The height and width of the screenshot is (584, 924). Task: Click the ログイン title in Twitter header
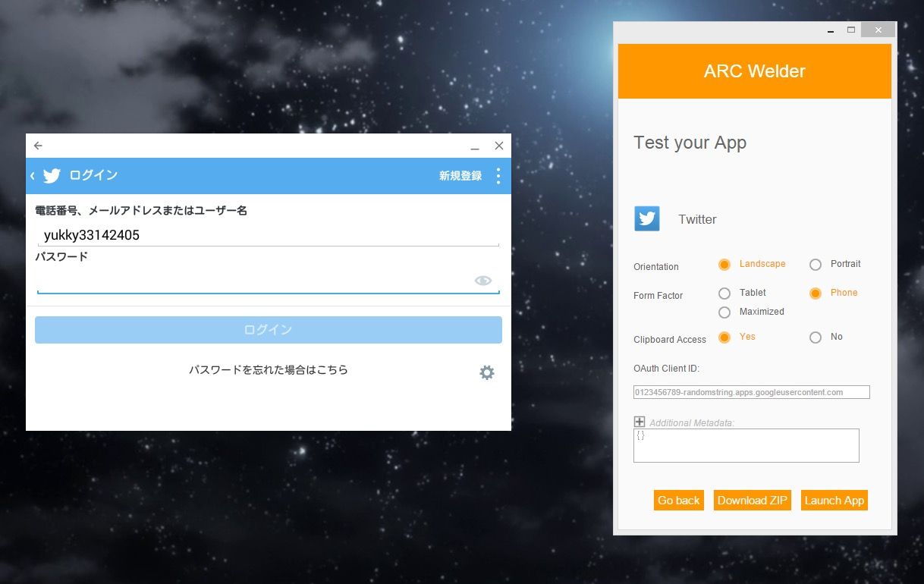click(93, 175)
